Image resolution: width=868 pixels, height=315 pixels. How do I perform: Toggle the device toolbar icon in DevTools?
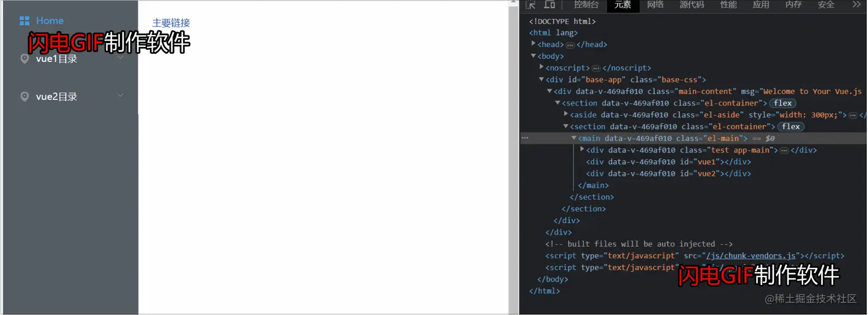point(549,5)
